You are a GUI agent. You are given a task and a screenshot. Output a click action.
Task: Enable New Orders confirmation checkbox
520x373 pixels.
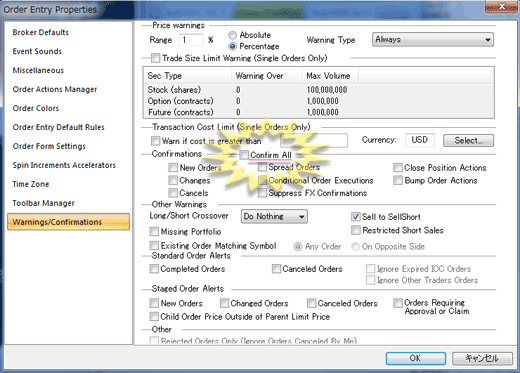(x=173, y=167)
